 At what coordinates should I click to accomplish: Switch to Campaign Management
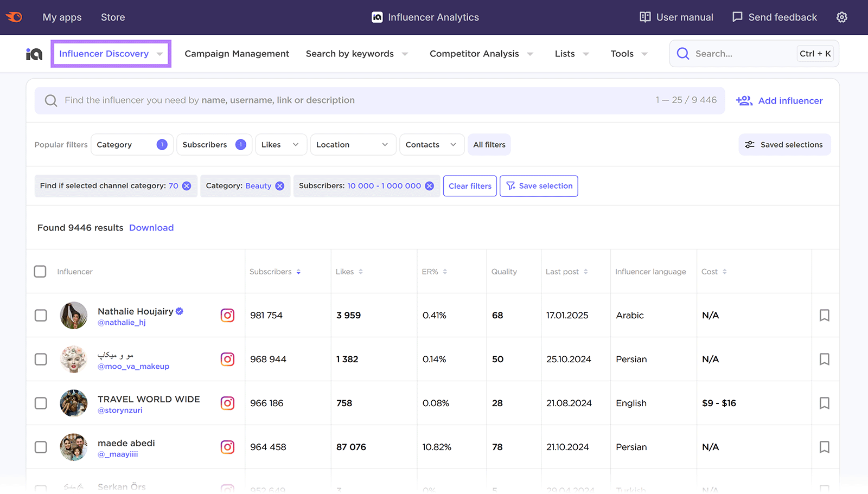237,54
